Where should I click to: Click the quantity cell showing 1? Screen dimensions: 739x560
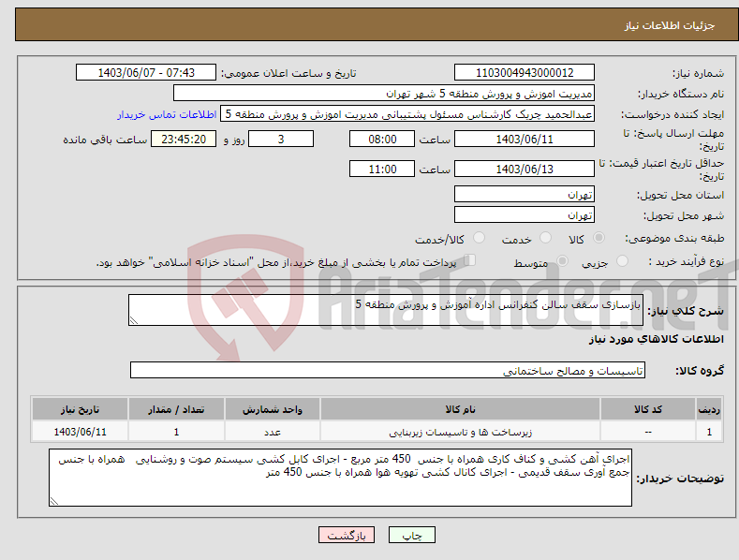pyautogui.click(x=176, y=432)
